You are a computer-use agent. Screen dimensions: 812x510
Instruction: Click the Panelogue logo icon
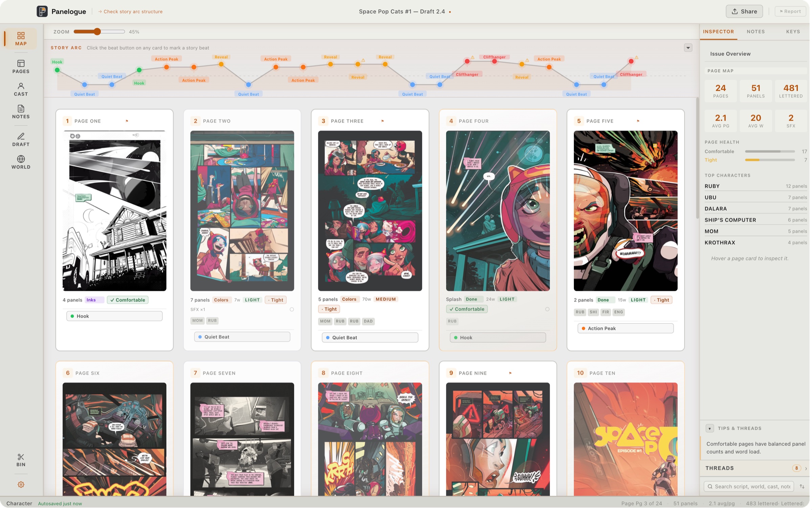(x=42, y=12)
